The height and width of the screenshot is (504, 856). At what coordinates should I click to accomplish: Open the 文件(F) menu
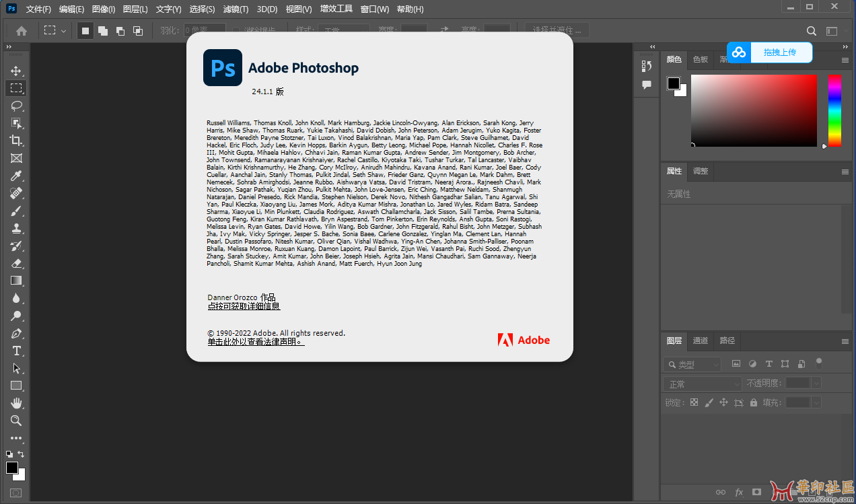click(x=38, y=9)
